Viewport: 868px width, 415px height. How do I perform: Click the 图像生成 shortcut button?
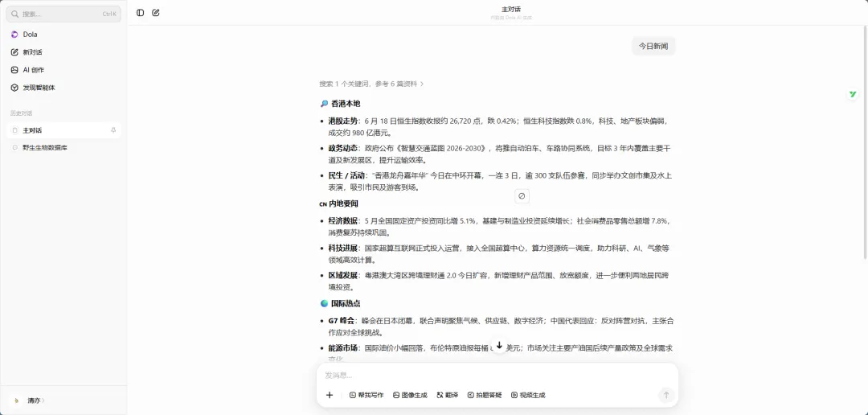pos(410,395)
